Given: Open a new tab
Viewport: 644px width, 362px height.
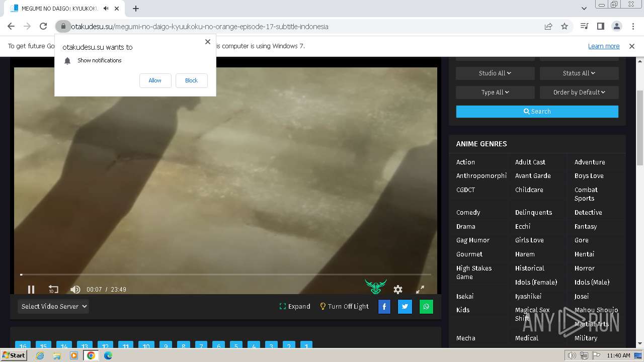Looking at the screenshot, I should click(x=136, y=9).
